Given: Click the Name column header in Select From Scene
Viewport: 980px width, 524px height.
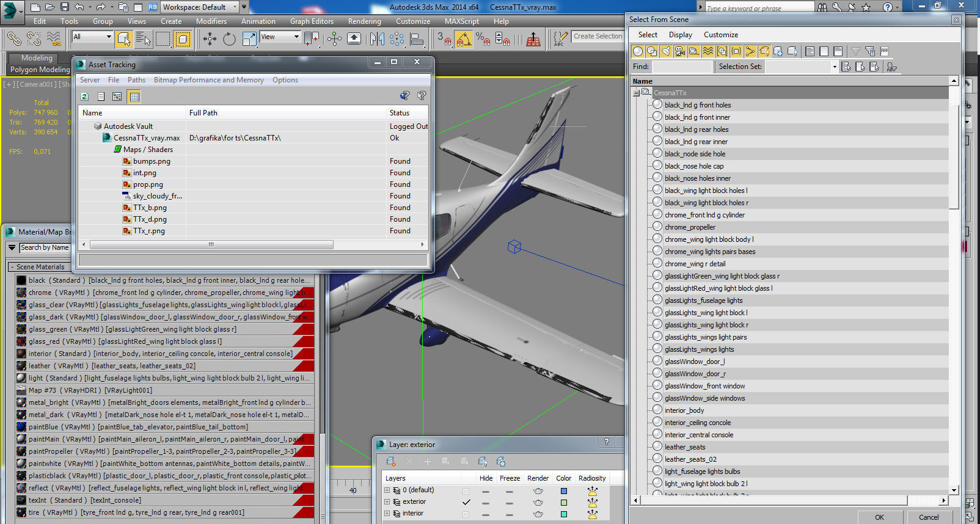Looking at the screenshot, I should [790, 81].
